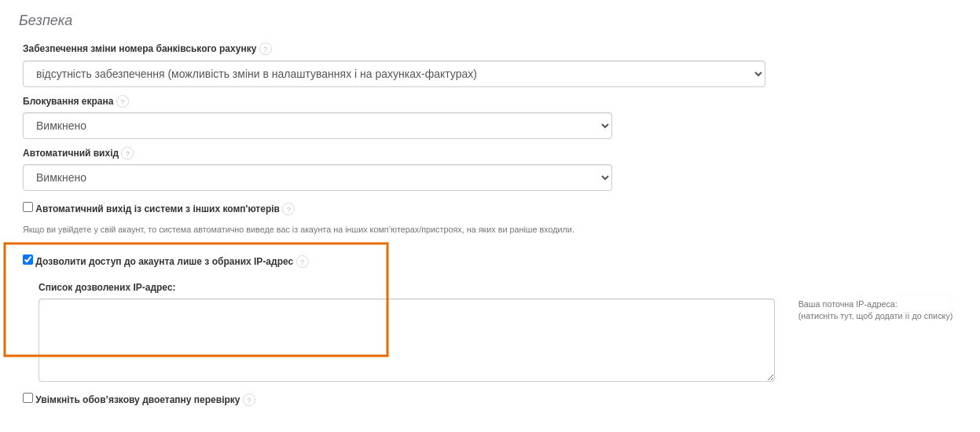
Task: Click label Увімкніть обов'язкову двоетапну перевірку
Action: [x=138, y=400]
